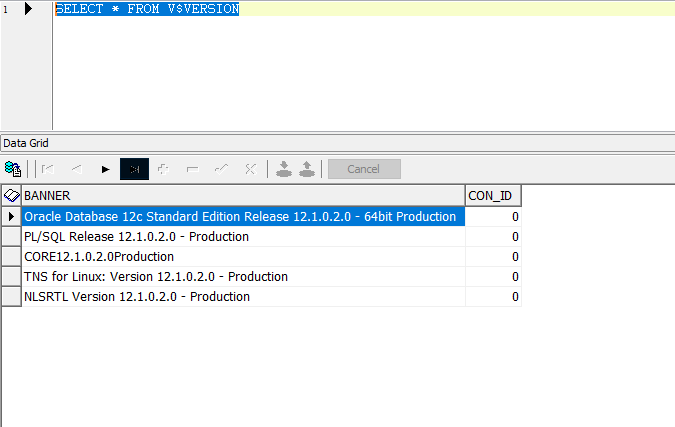This screenshot has height=427, width=675.
Task: Click the up-arrow tray icon before Cancel
Action: click(x=307, y=169)
